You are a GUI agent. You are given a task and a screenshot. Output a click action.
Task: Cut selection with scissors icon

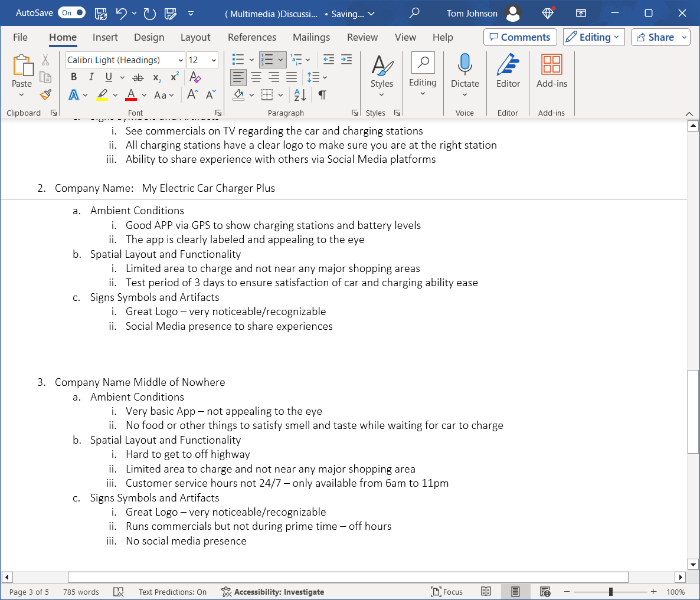point(45,60)
